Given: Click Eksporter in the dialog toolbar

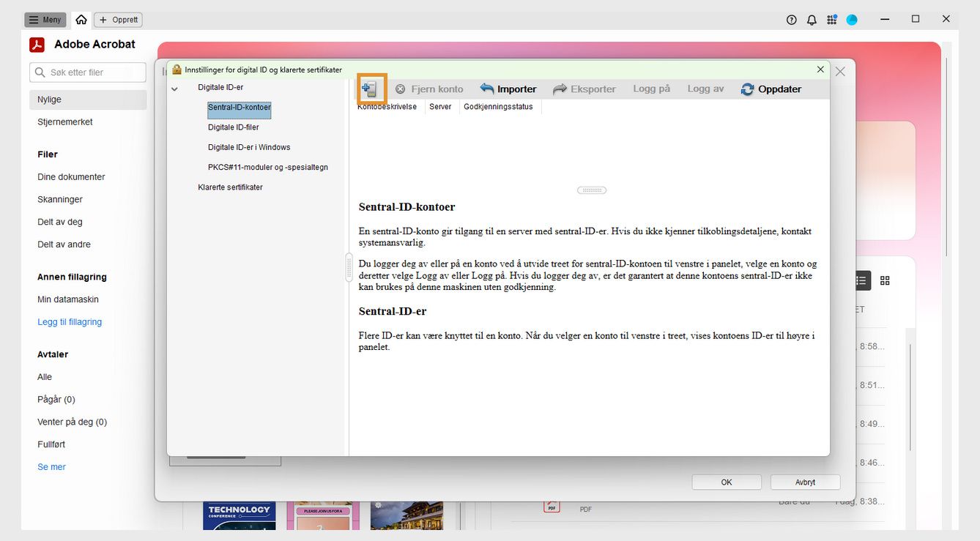Looking at the screenshot, I should pos(584,89).
